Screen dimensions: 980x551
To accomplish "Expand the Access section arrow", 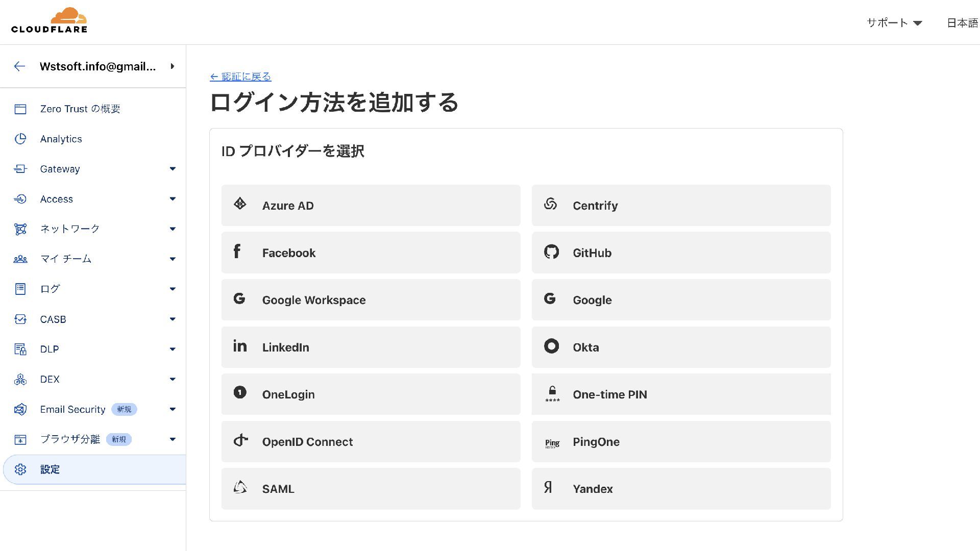I will 173,199.
